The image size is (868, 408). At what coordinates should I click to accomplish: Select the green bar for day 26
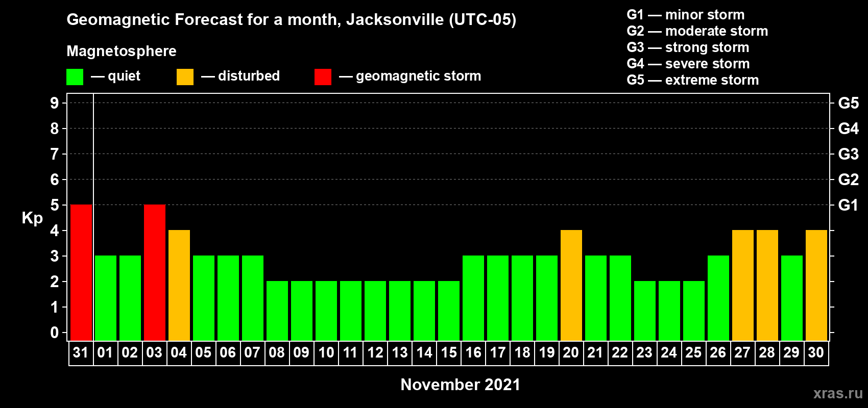point(718,298)
